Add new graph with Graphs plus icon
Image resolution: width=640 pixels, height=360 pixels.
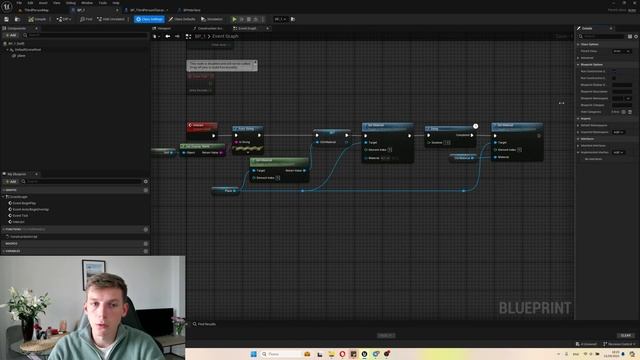(146, 190)
